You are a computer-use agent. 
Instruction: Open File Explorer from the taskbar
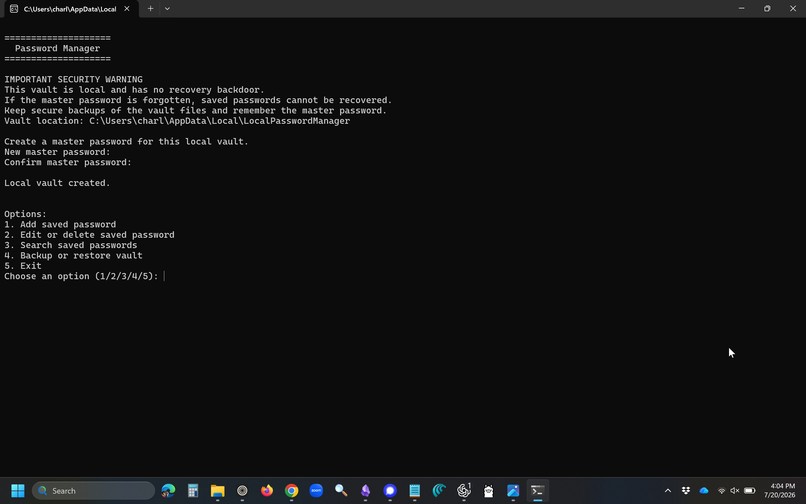(x=217, y=491)
